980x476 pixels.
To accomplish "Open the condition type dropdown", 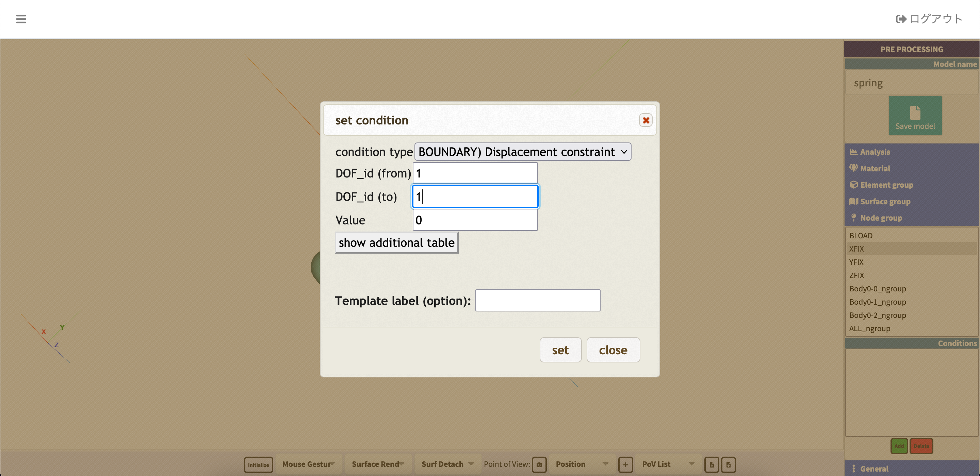I will click(x=522, y=152).
